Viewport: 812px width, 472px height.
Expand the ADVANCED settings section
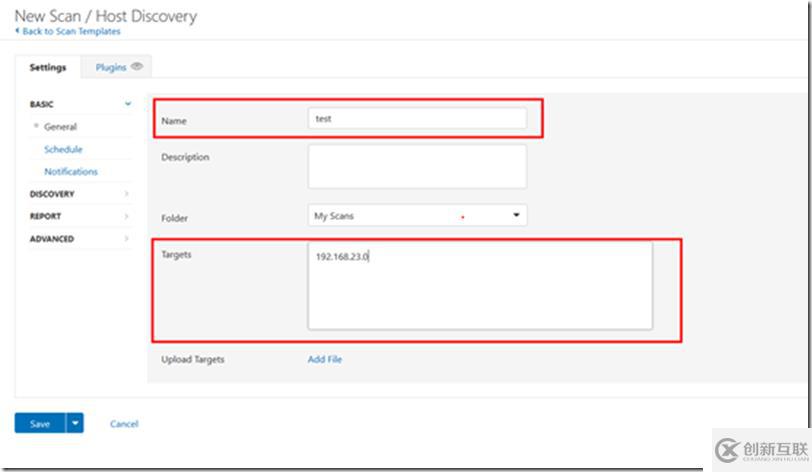pos(52,239)
